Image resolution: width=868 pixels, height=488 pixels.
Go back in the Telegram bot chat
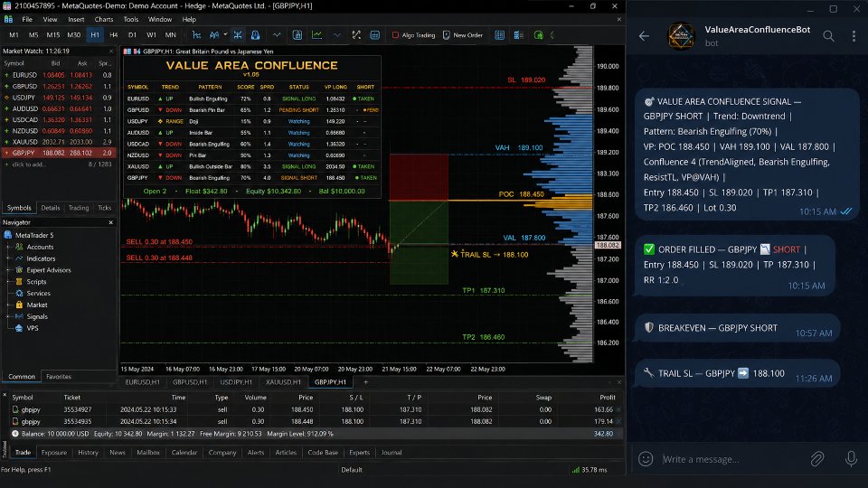[x=644, y=36]
